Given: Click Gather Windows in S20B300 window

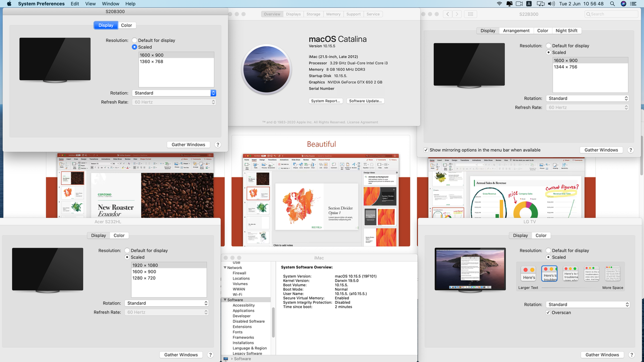Looking at the screenshot, I should (188, 145).
